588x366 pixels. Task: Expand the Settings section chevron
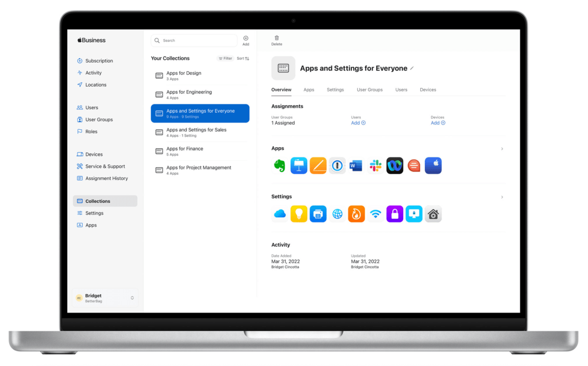point(502,197)
